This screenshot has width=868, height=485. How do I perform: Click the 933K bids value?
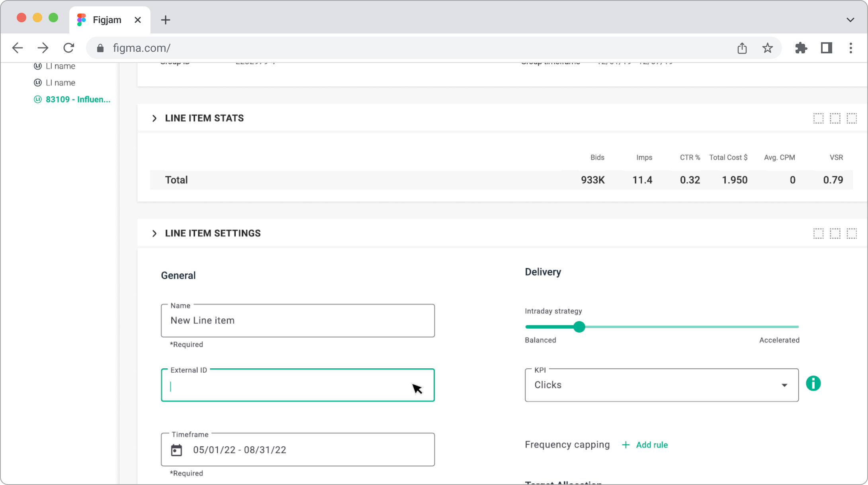pyautogui.click(x=593, y=180)
